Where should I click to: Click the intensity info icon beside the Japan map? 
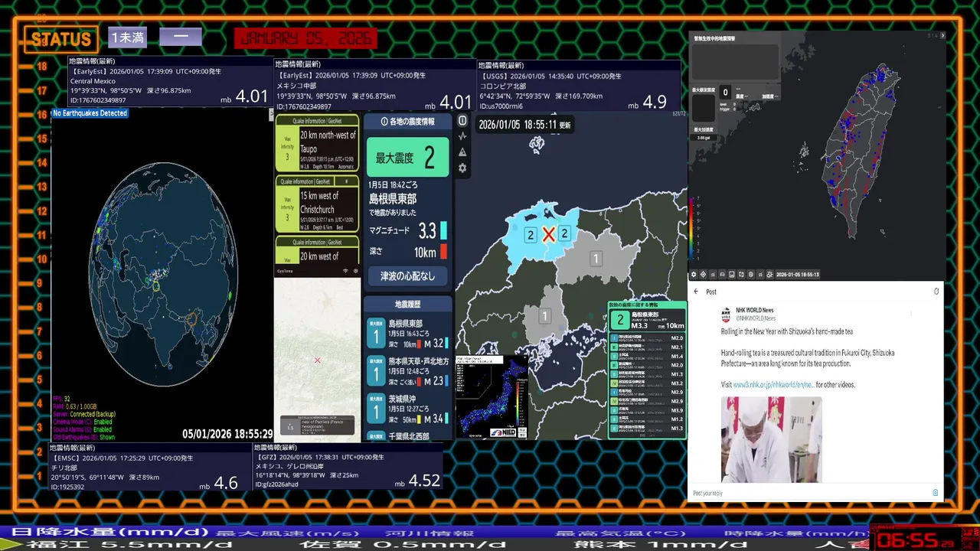pyautogui.click(x=462, y=121)
